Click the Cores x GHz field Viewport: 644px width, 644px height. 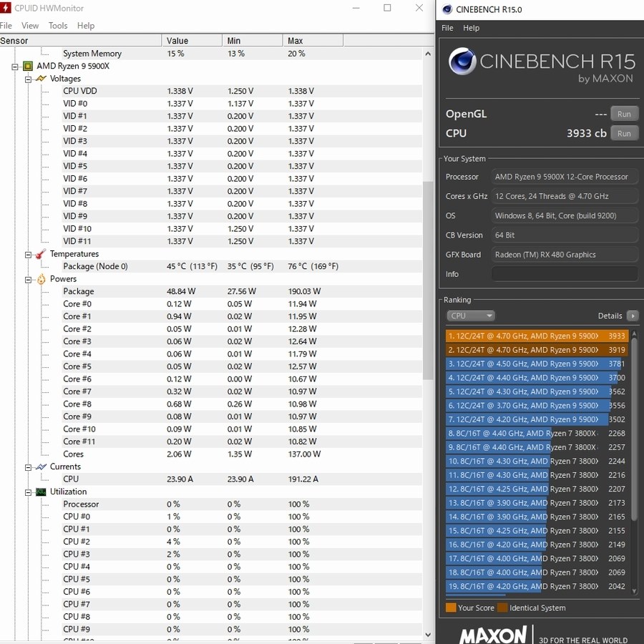(x=565, y=196)
